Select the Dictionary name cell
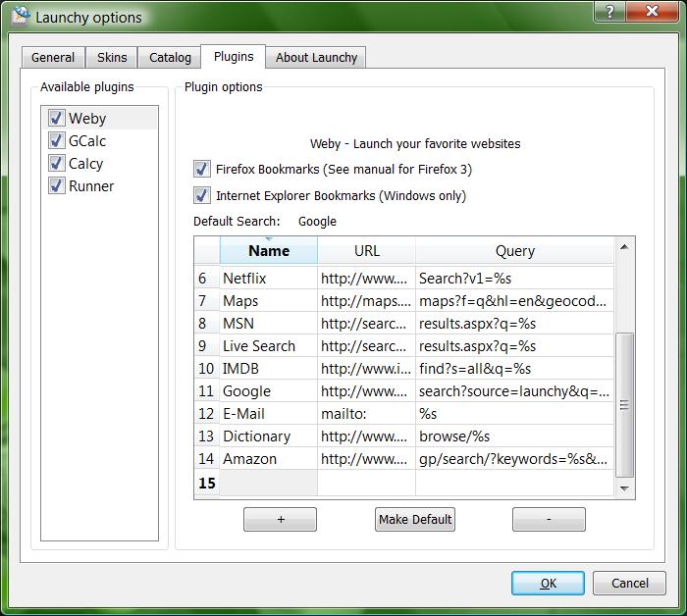The width and height of the screenshot is (687, 616). 269,436
